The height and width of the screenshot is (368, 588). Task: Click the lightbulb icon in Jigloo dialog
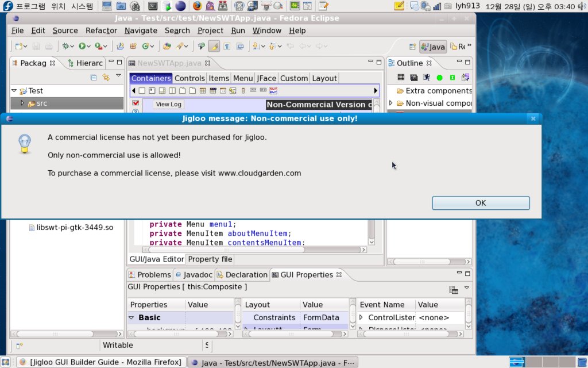(x=24, y=144)
